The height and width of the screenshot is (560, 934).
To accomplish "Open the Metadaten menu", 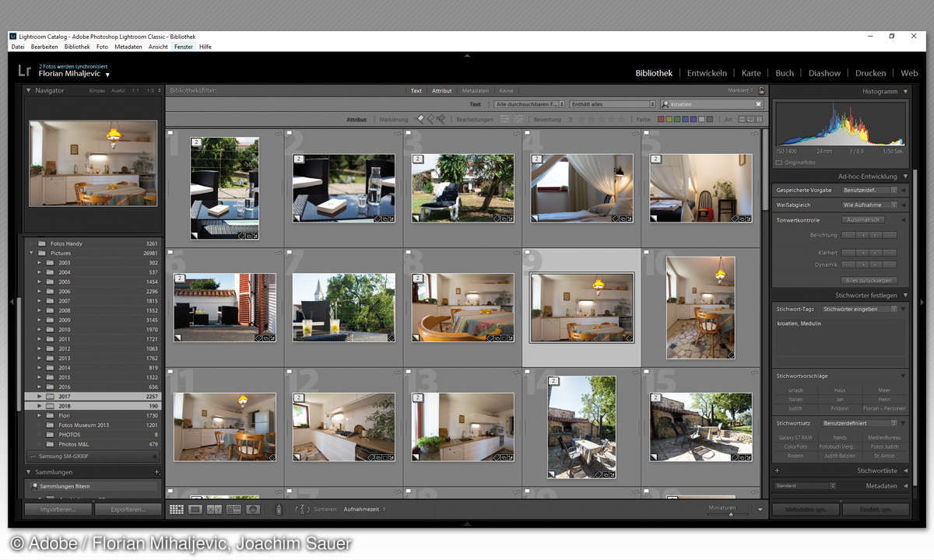I will 128,47.
